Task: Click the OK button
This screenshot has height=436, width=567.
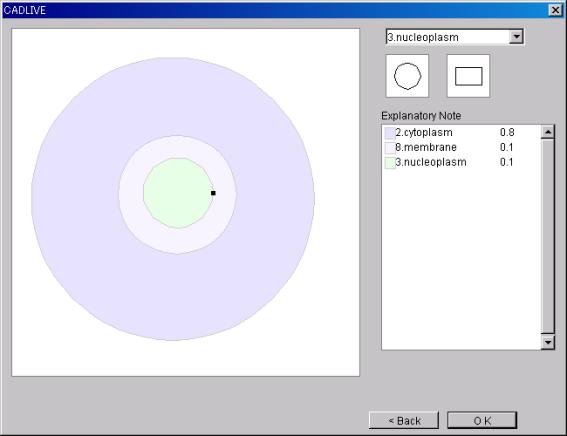Action: coord(482,420)
